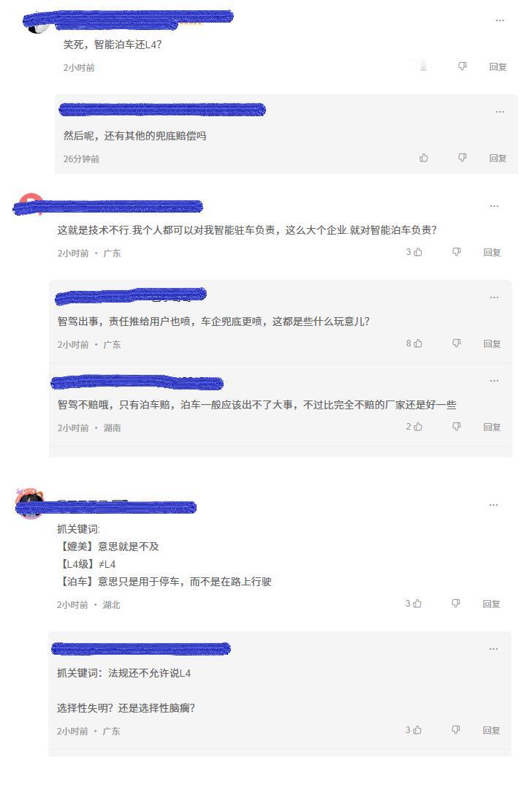Dislike the '选择性失明' reply
The width and height of the screenshot is (532, 790).
click(x=456, y=729)
